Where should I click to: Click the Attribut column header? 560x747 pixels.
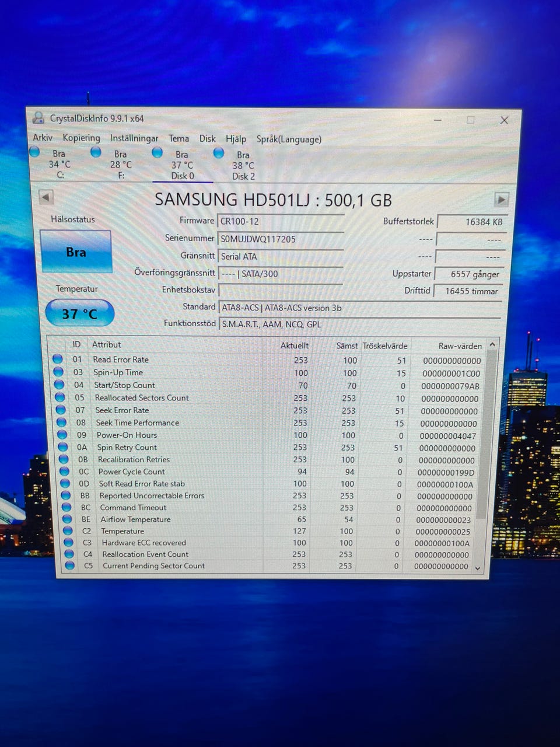[106, 344]
